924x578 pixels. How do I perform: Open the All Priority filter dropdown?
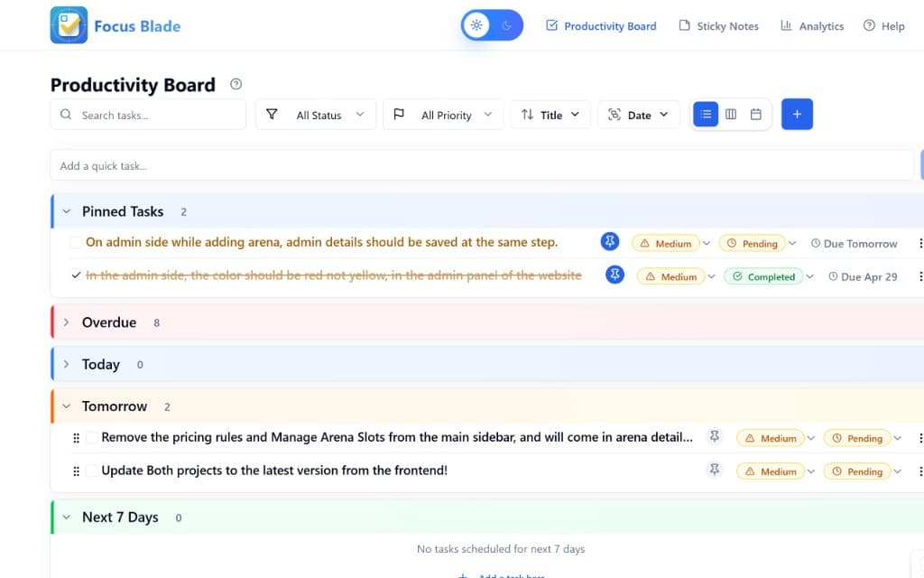(x=443, y=115)
